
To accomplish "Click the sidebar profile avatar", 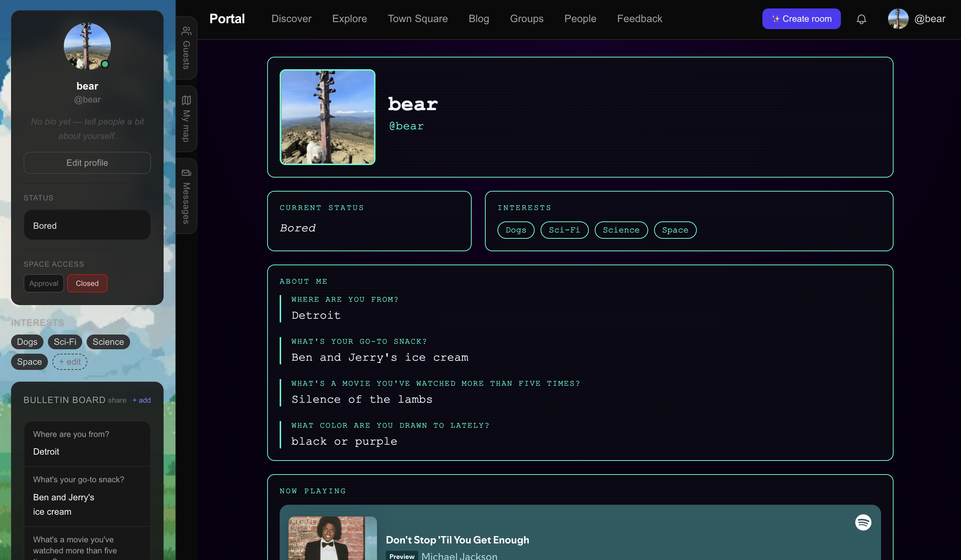I will click(x=87, y=46).
